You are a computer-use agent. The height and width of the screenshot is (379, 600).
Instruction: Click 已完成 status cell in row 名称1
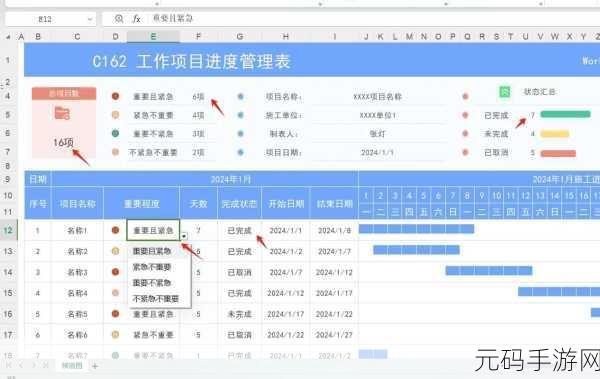point(240,230)
